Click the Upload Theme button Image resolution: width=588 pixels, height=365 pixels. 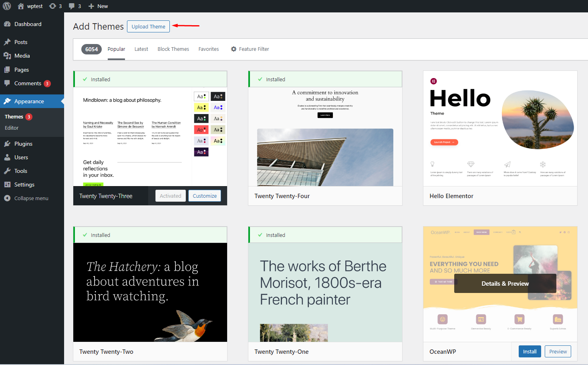(x=148, y=26)
